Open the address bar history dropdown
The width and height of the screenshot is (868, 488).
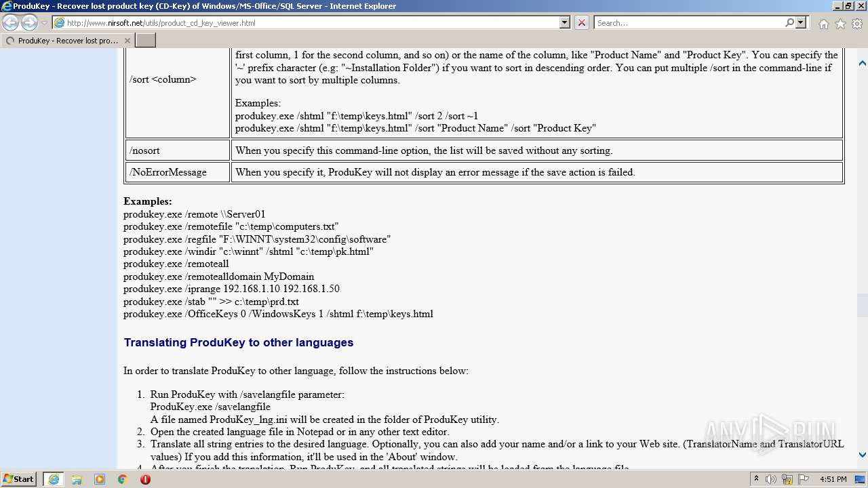click(x=564, y=22)
